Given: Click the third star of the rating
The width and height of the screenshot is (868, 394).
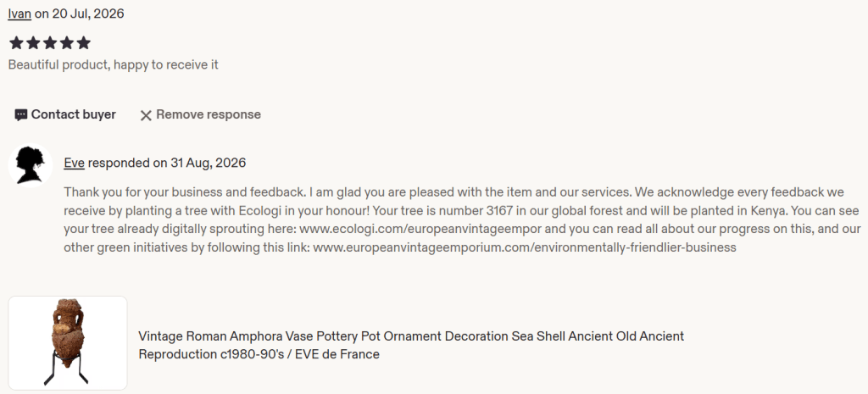Looking at the screenshot, I should point(50,42).
